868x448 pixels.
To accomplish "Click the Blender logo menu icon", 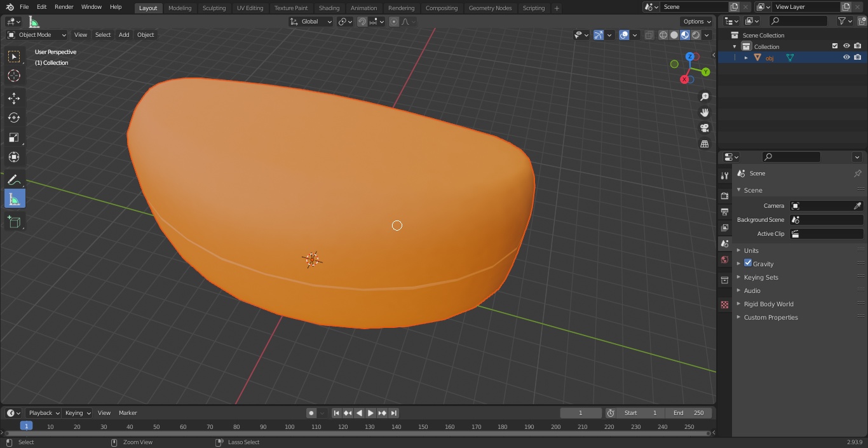I will coord(10,7).
